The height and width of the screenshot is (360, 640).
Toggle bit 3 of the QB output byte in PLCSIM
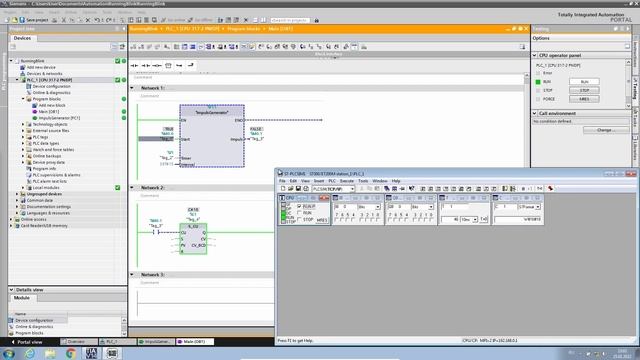(414, 220)
